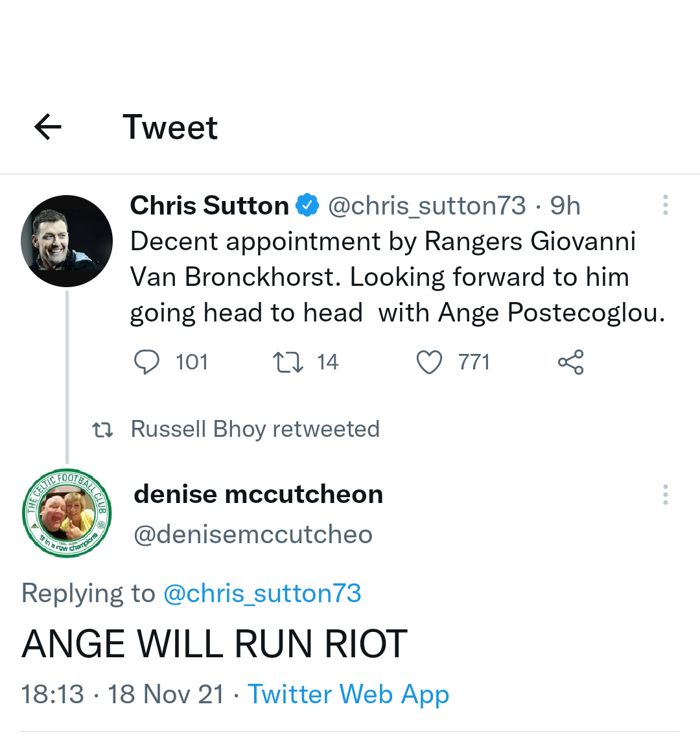Open more options on denise mccutcheon's reply
Screen dimensions: 700x748
click(x=665, y=495)
